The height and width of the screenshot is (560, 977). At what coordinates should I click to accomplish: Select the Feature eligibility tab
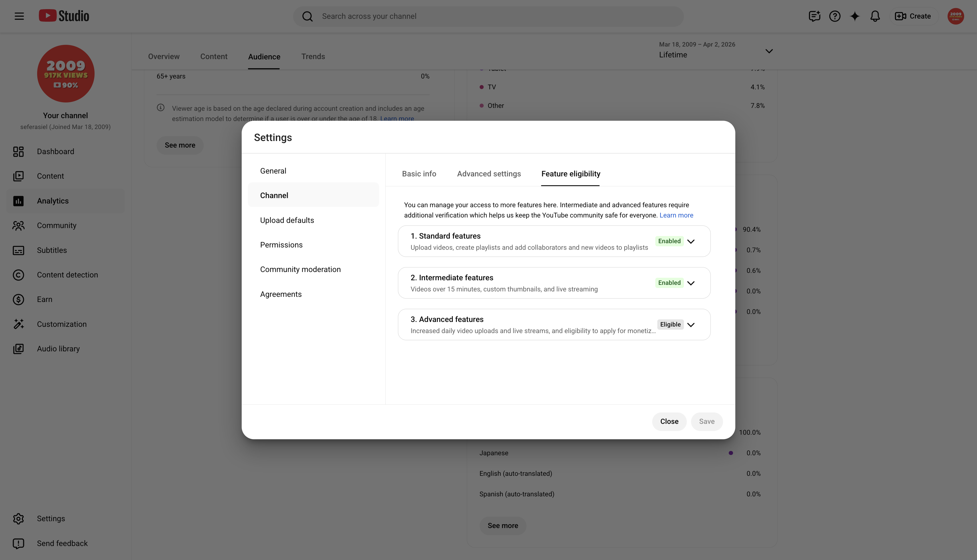(570, 174)
